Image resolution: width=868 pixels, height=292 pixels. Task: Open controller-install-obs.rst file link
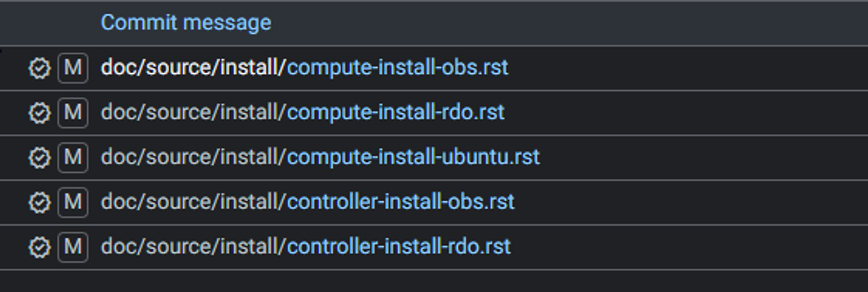click(308, 202)
